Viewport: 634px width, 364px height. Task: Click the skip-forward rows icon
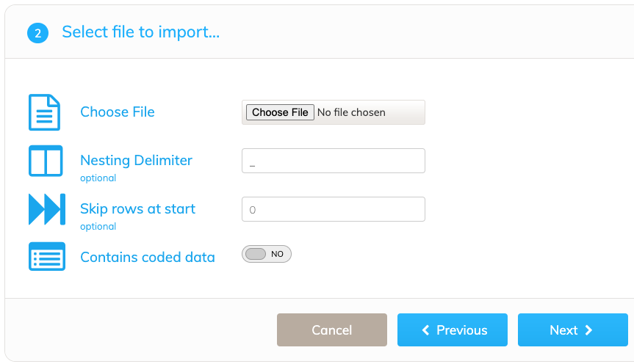click(x=47, y=209)
